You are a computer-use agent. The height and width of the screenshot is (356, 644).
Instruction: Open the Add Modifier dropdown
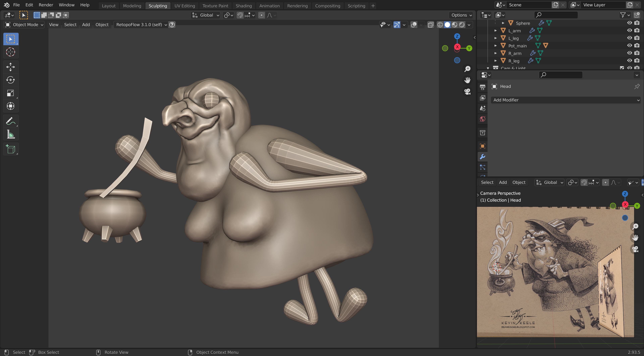click(x=566, y=100)
